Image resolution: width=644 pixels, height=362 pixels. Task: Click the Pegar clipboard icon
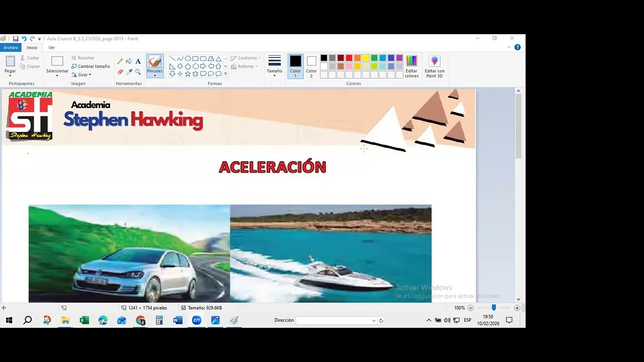(10, 61)
